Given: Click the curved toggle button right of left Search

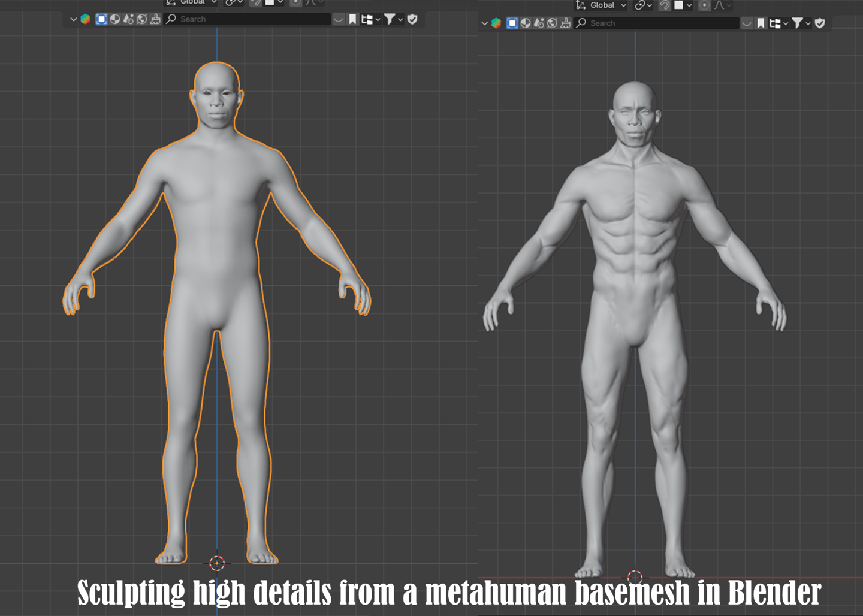Looking at the screenshot, I should pos(339,19).
